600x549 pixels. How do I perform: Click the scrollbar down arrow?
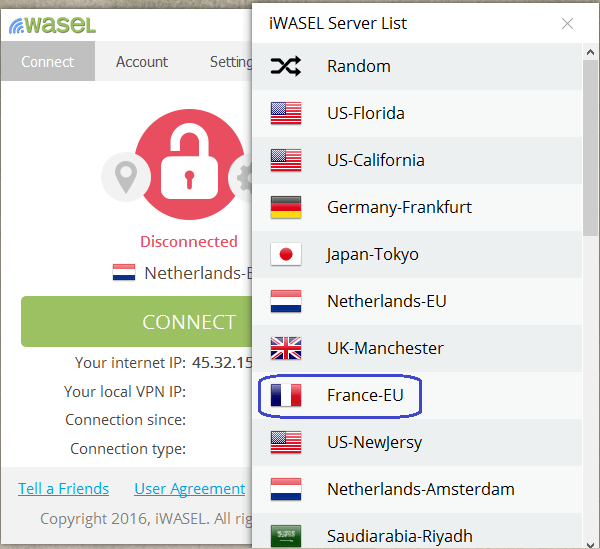[590, 544]
